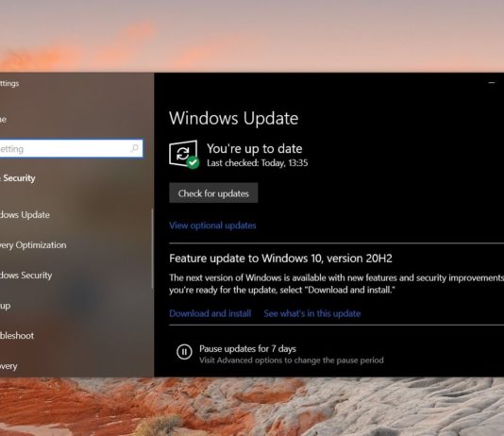Click the search magnifier icon
The height and width of the screenshot is (436, 504).
point(135,148)
